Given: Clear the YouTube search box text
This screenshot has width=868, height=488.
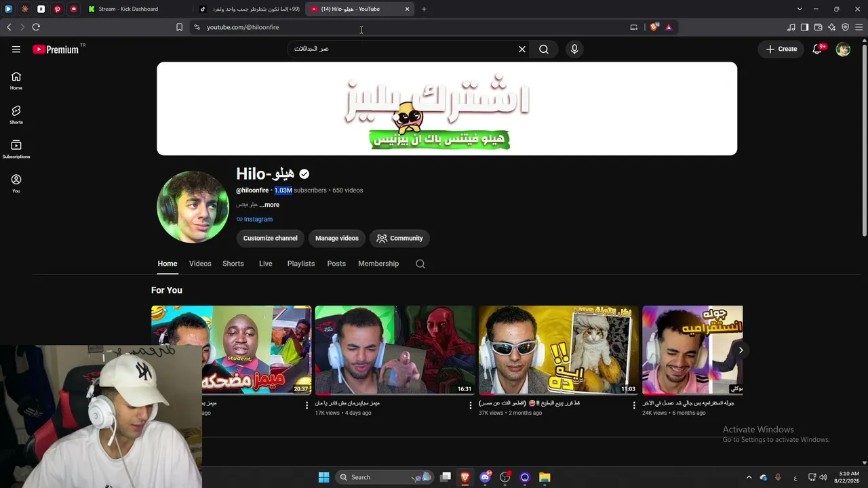Looking at the screenshot, I should [522, 49].
